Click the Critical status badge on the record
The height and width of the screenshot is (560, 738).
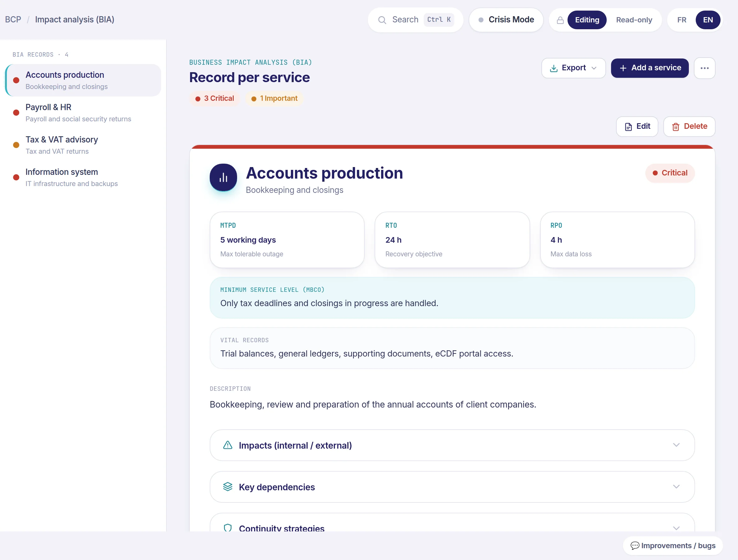(670, 173)
